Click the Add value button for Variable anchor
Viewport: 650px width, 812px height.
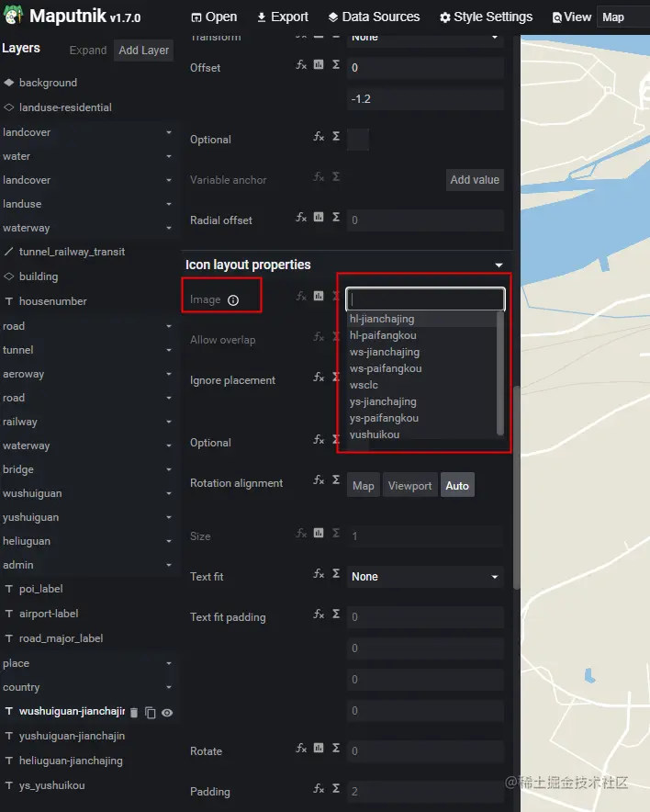pos(475,180)
